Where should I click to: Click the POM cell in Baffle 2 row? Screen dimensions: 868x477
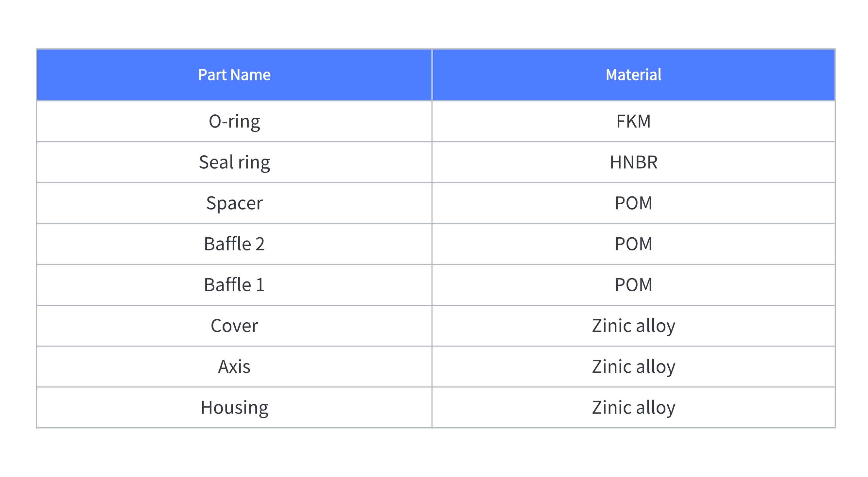[x=633, y=244]
